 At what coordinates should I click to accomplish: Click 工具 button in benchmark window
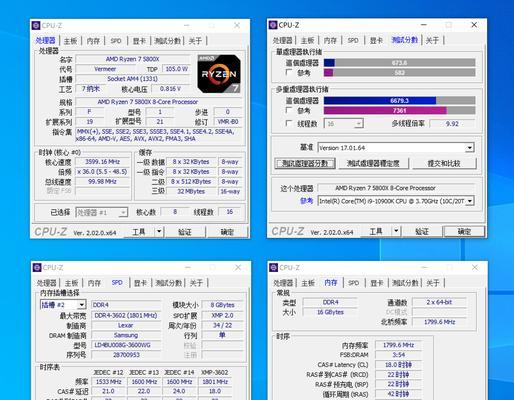pos(376,231)
